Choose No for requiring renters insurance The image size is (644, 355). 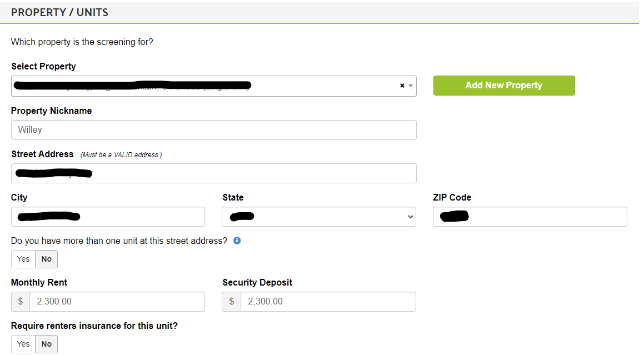tap(46, 344)
